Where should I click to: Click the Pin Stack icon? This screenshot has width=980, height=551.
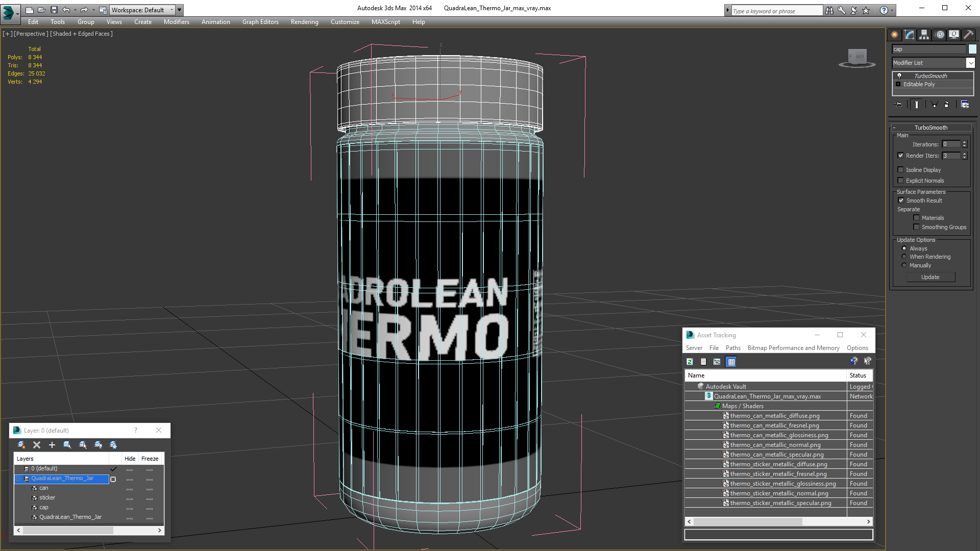click(899, 104)
